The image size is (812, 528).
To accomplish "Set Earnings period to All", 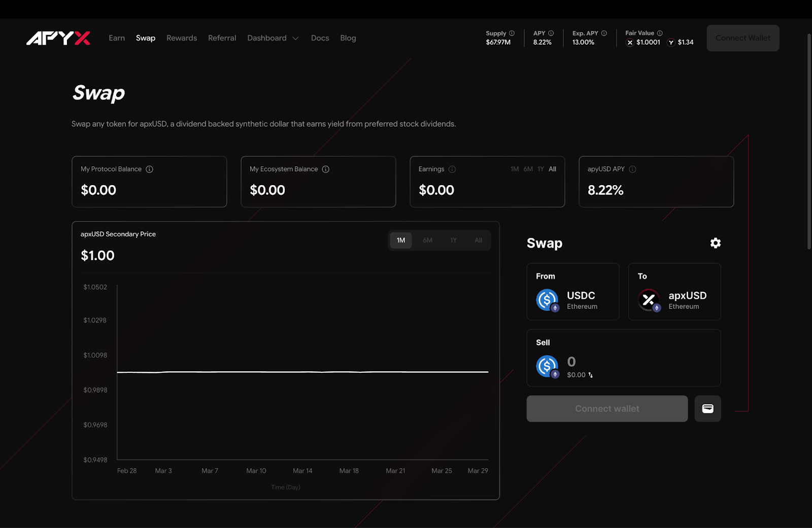I will 553,169.
